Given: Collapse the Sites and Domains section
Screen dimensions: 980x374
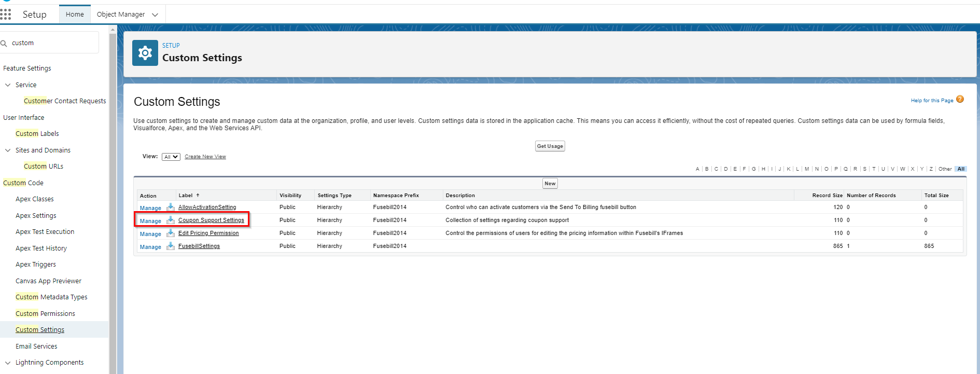Looking at the screenshot, I should click(8, 150).
